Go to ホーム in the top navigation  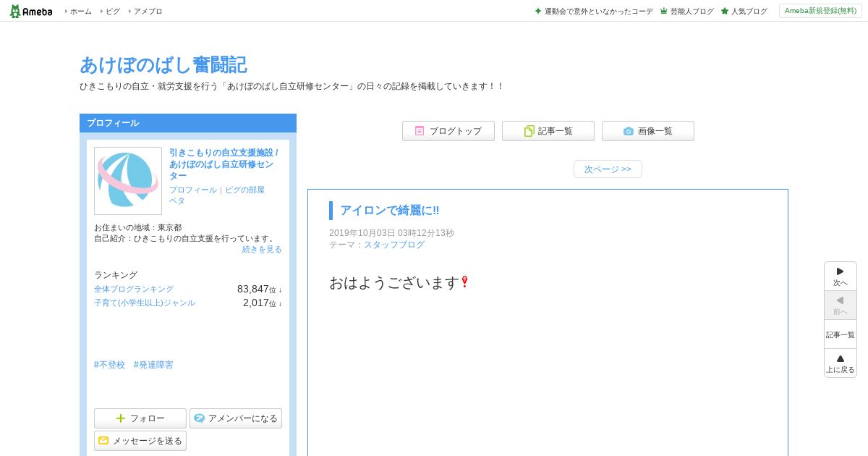click(x=80, y=12)
